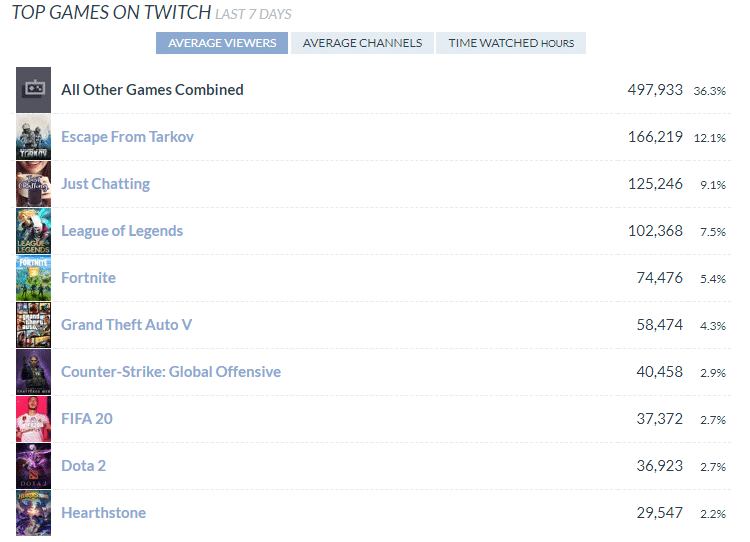Viewport: 750px width, 542px height.
Task: Click the Counter-Strike: Global Offensive cover icon
Action: [33, 372]
